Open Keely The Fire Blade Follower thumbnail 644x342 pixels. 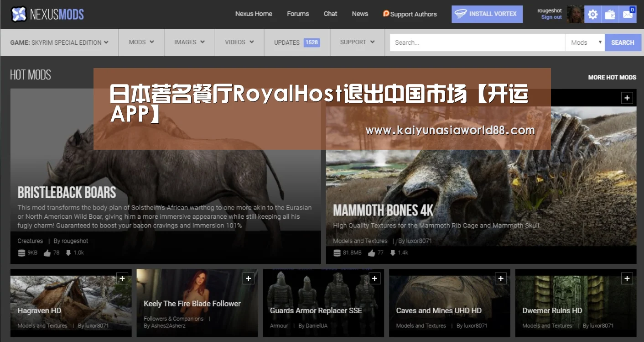pos(197,303)
